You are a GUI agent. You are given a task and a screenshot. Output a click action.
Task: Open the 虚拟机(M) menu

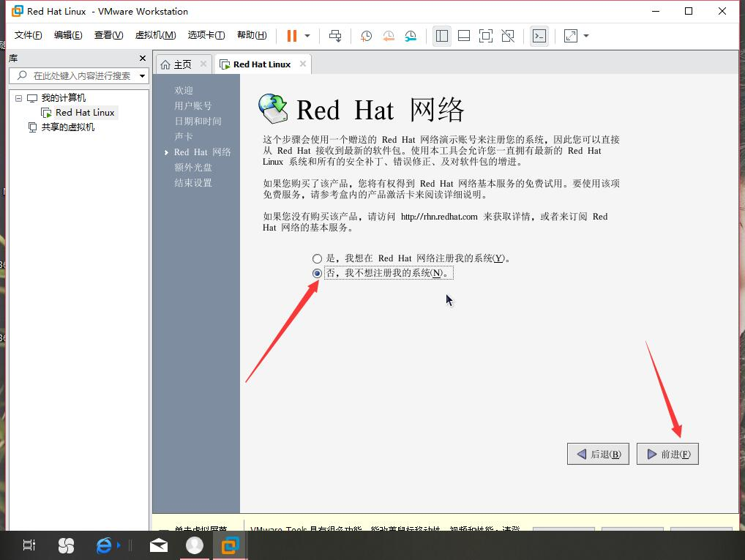[155, 35]
